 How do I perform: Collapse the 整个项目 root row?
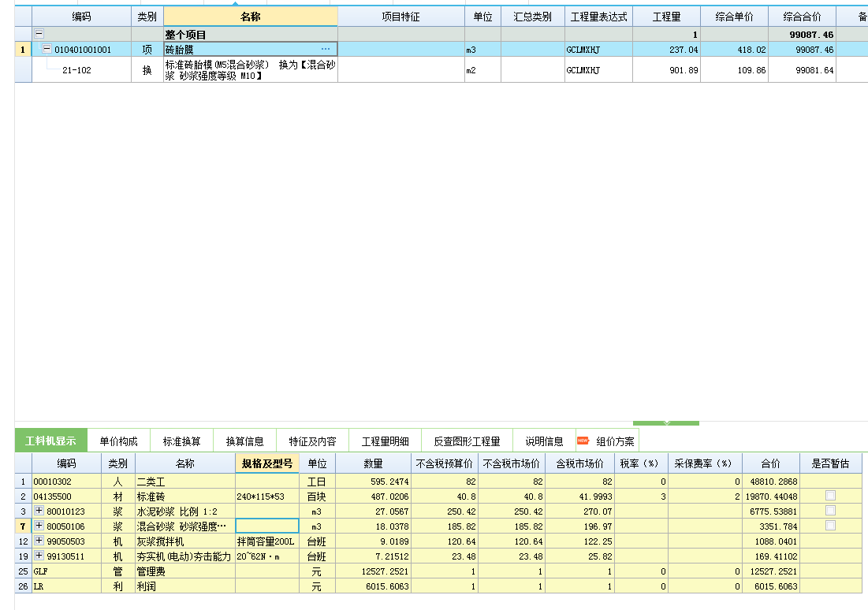[39, 34]
